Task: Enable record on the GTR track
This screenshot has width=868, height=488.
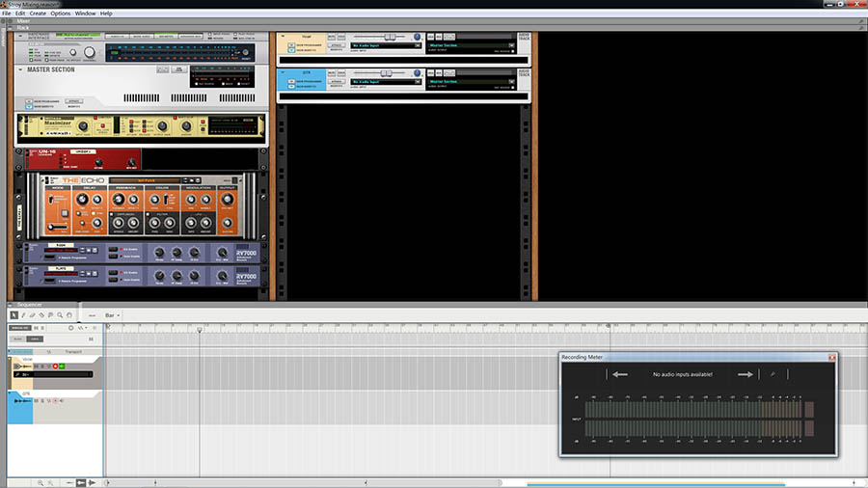Action: [55, 400]
